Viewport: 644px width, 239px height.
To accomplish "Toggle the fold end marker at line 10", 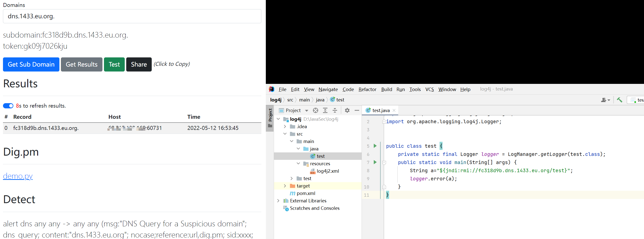I will pos(384,187).
